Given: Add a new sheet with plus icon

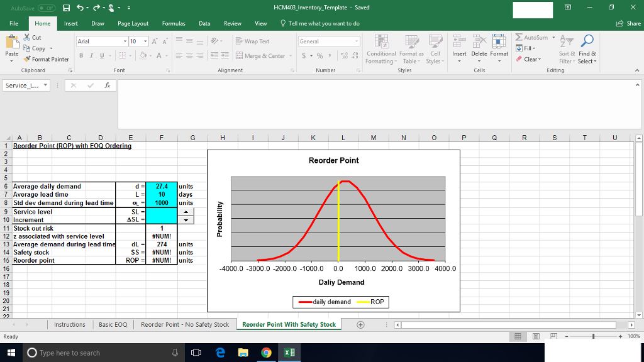Looking at the screenshot, I should 360,325.
